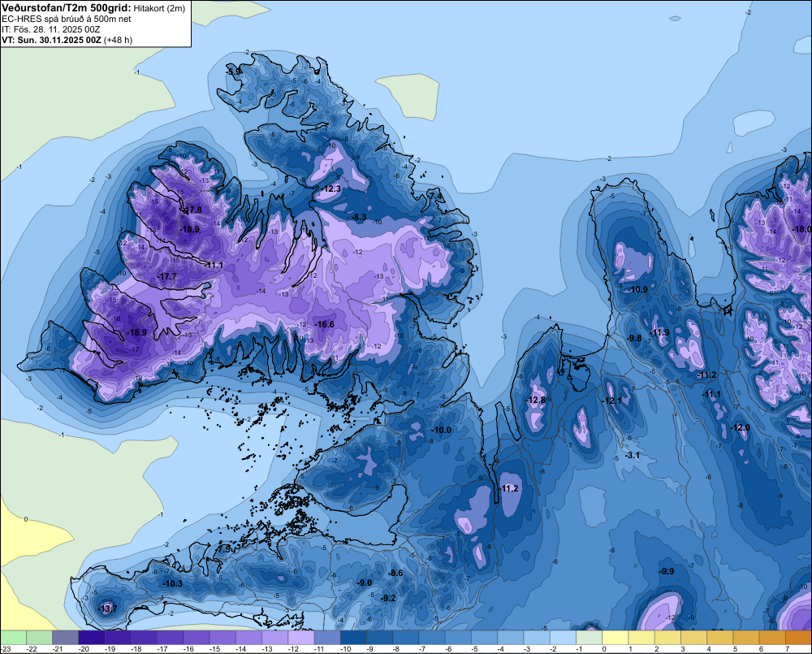Screen dimensions: 812x654
Task: Click the legend value -10
Action: coord(346,649)
